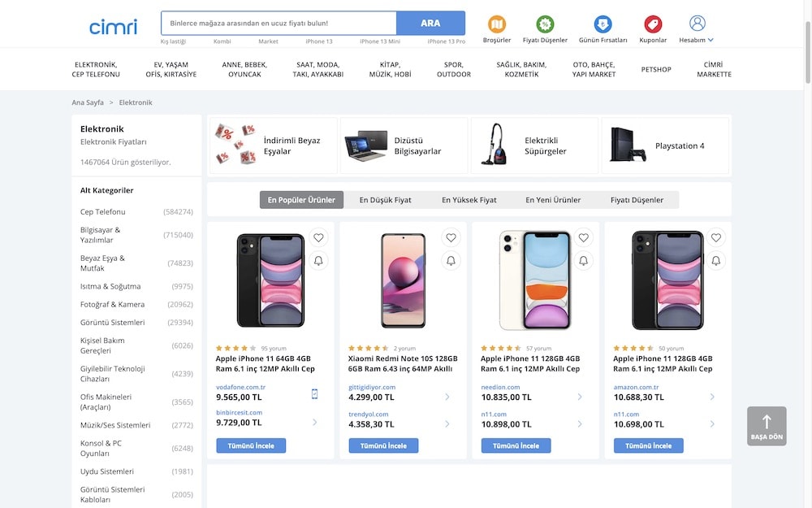Open the Cep Telefonu subcategory link
Screen dimensions: 812x508
102,212
